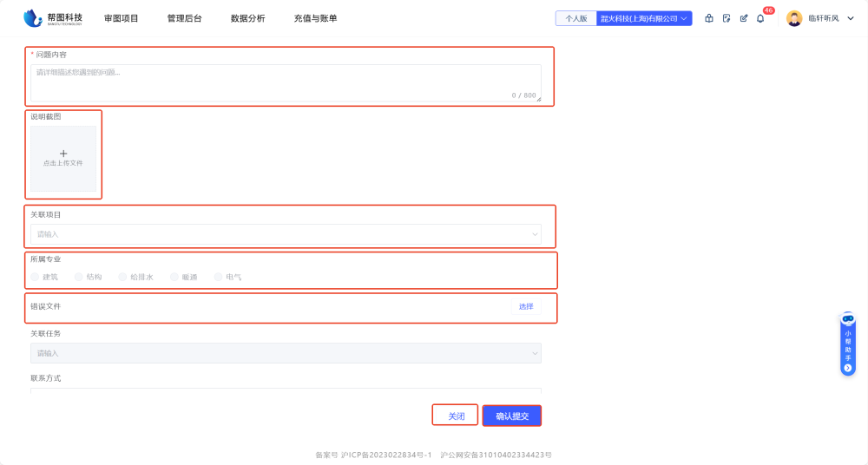The width and height of the screenshot is (868, 465).
Task: Go to 审图项目 menu
Action: (x=121, y=18)
